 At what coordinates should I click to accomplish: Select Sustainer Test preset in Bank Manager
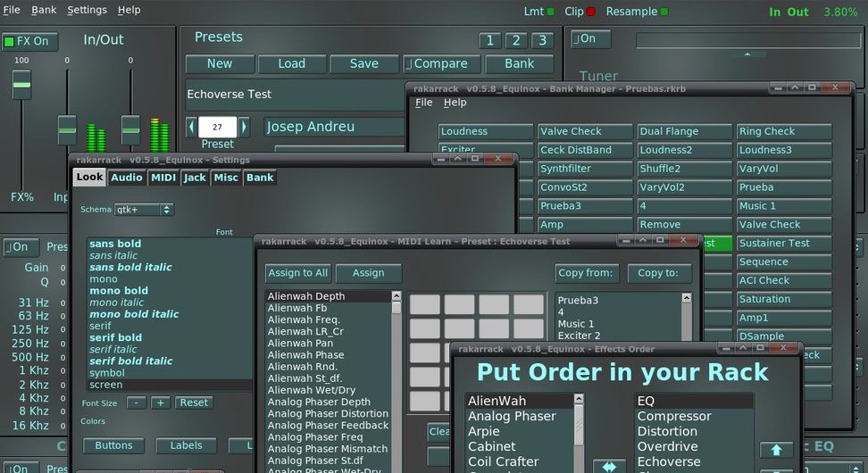784,244
